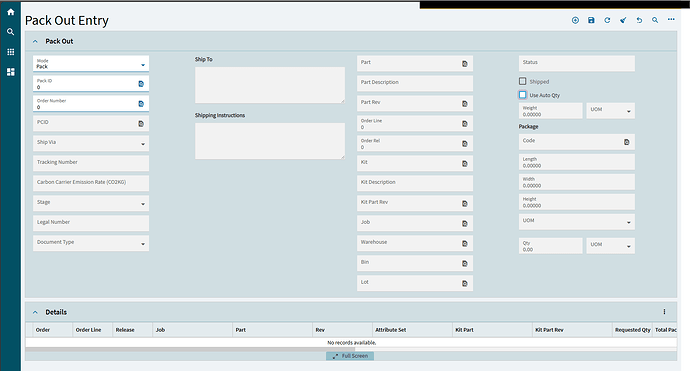Image resolution: width=690 pixels, height=371 pixels.
Task: Open Part Rev lookup icon
Action: click(x=465, y=104)
